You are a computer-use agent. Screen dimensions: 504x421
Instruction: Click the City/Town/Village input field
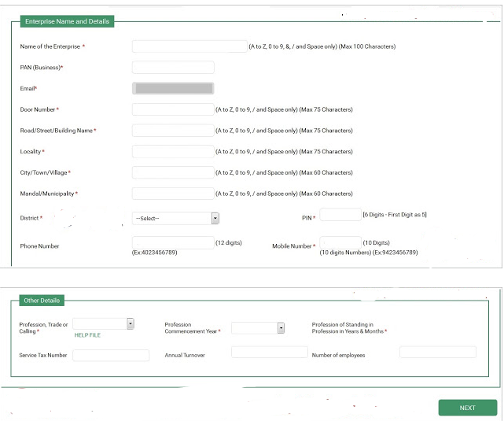[173, 172]
